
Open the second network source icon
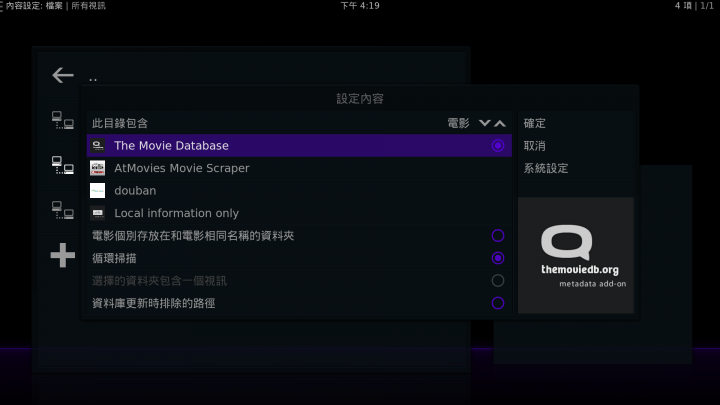[63, 165]
